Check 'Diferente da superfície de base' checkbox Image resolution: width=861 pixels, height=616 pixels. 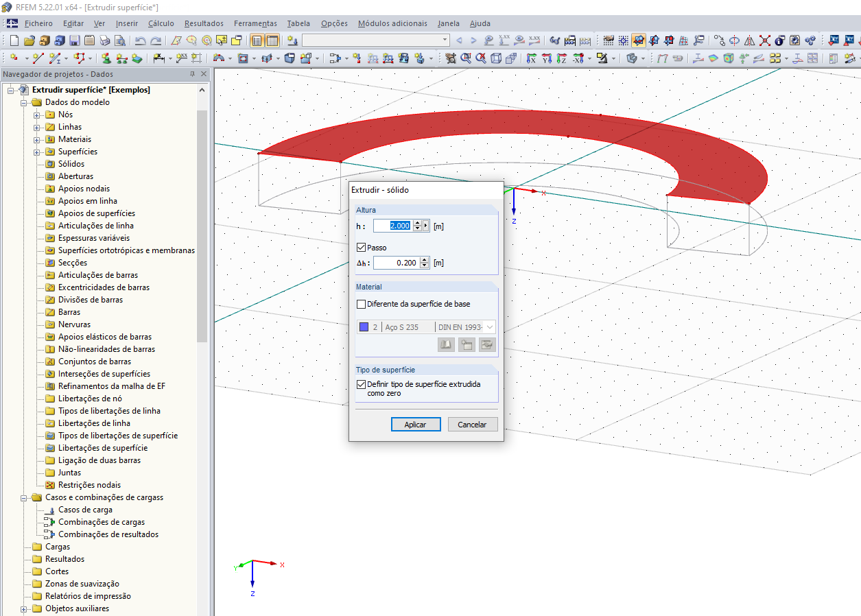pos(362,304)
